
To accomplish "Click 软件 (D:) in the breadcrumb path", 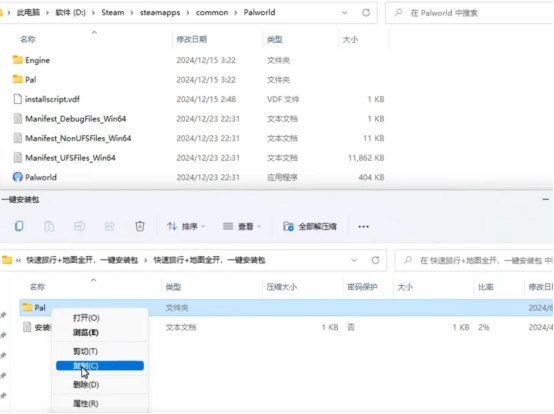I will point(70,12).
